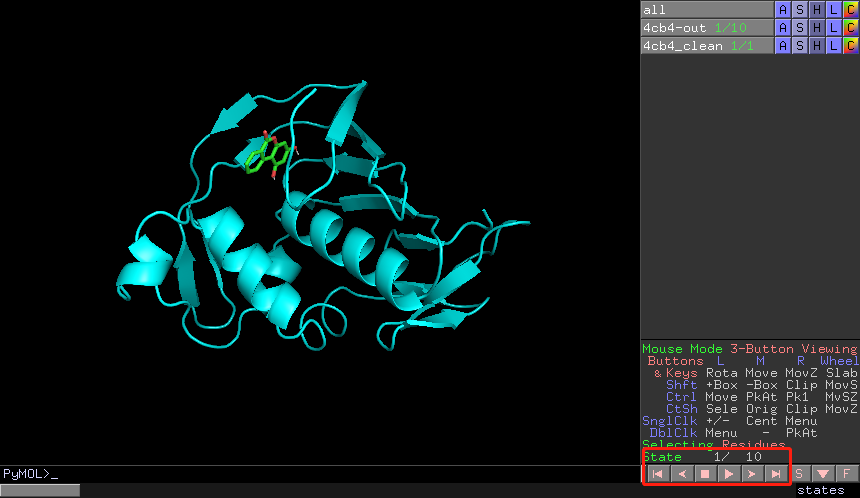Viewport: 860px width, 498px height.
Task: Play through the states
Action: 729,473
